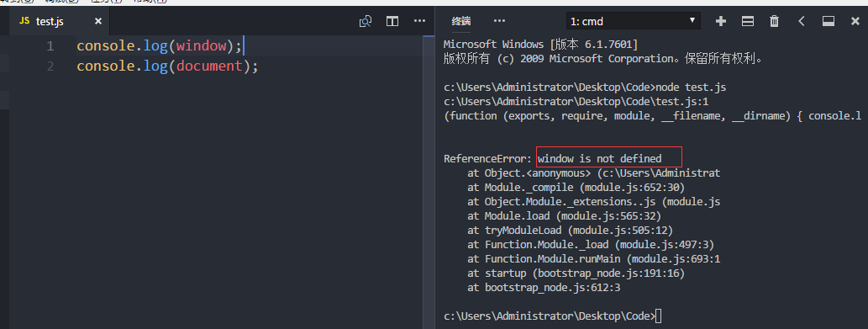The image size is (868, 329).
Task: Click the JS file icon on test.js tab
Action: [x=24, y=21]
